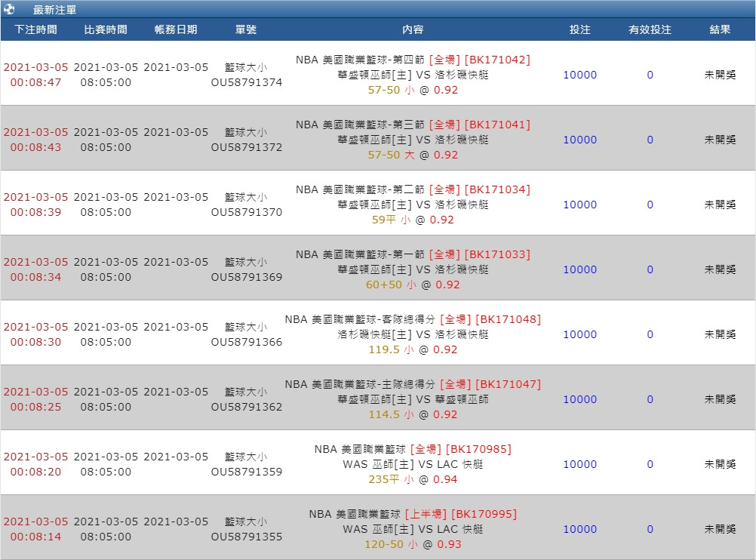
Task: Click bet time 00:08:34
Action: [x=35, y=277]
